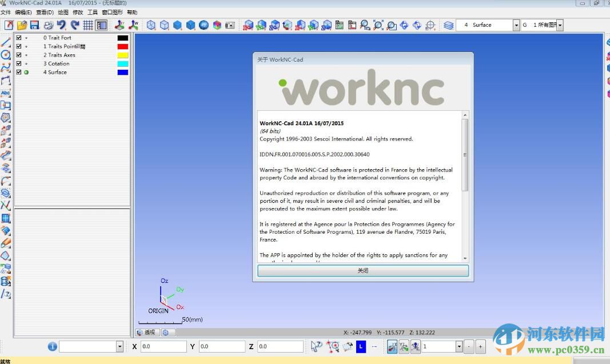Click the Redo arrow icon

pyautogui.click(x=73, y=25)
